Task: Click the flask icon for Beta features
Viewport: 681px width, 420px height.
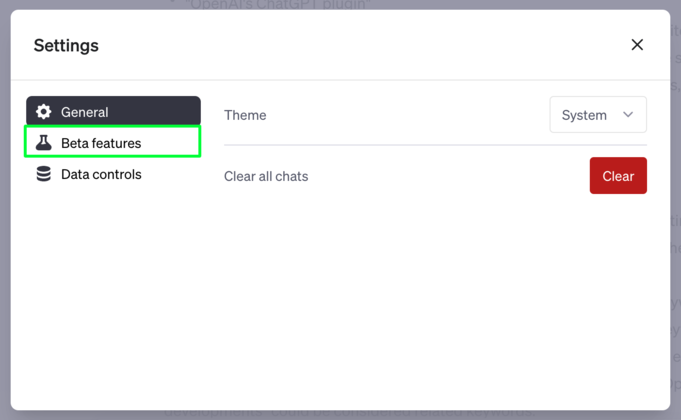Action: pos(44,143)
